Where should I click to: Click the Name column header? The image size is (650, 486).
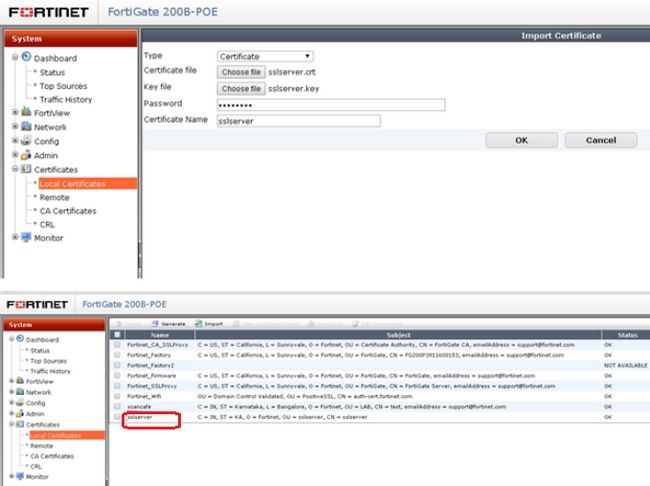click(x=160, y=335)
